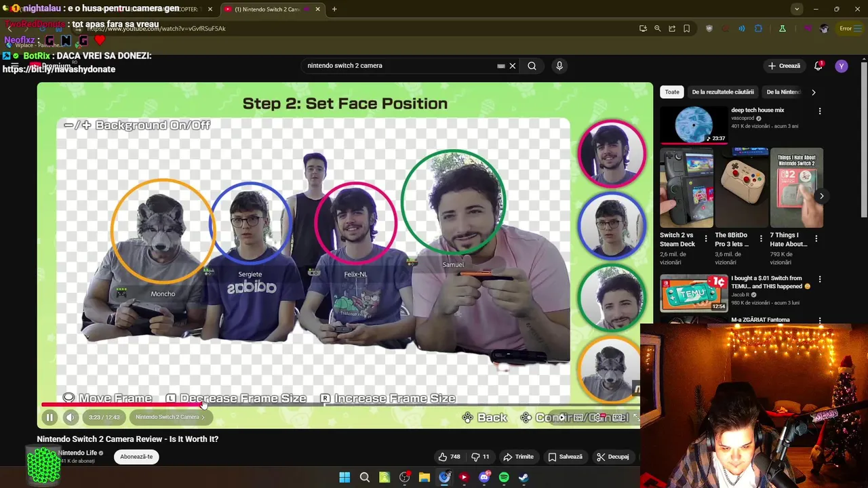Viewport: 868px width, 488px height.
Task: Start voice search with the microphone icon
Action: [559, 66]
